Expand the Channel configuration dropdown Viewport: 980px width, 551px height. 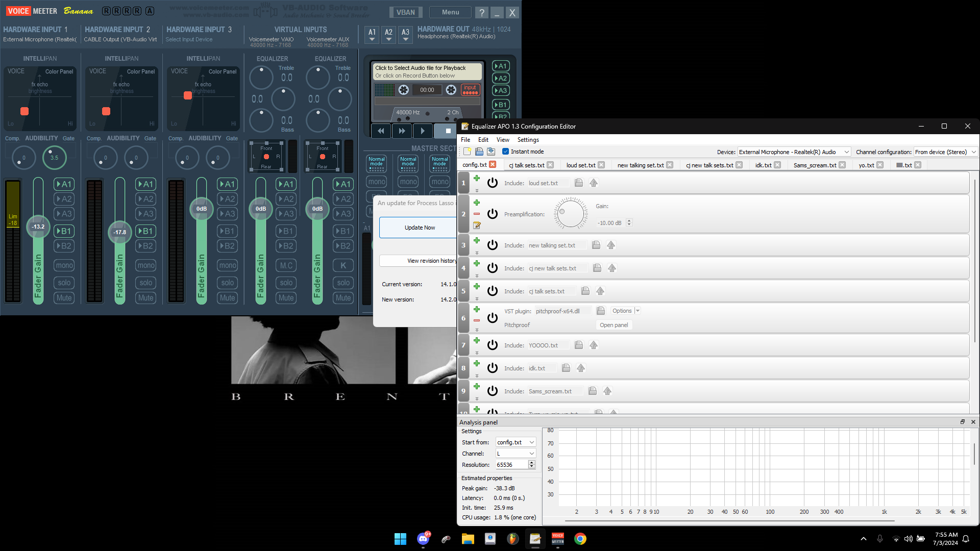click(945, 152)
